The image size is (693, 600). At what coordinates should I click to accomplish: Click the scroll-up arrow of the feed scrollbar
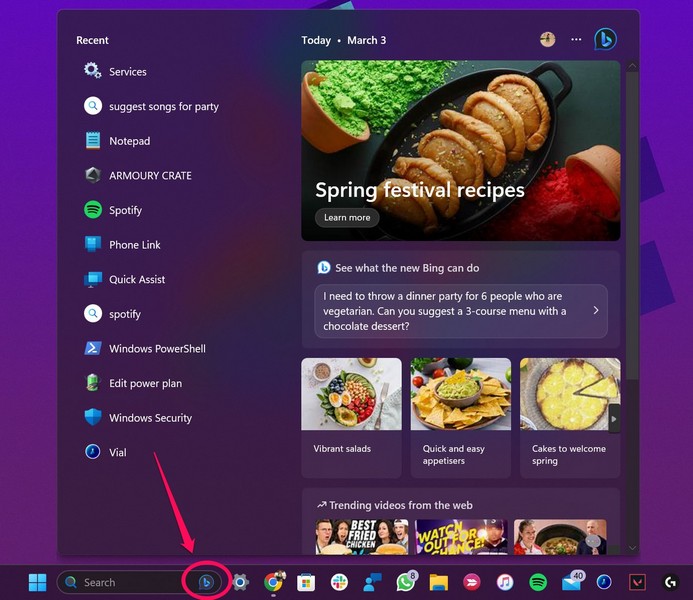pyautogui.click(x=632, y=66)
